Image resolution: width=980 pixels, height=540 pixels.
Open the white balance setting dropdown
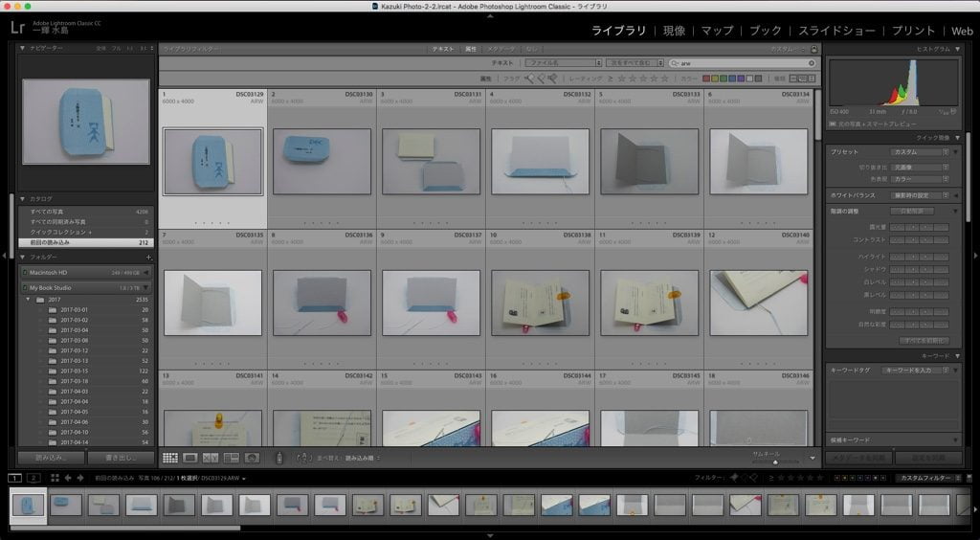(x=920, y=195)
